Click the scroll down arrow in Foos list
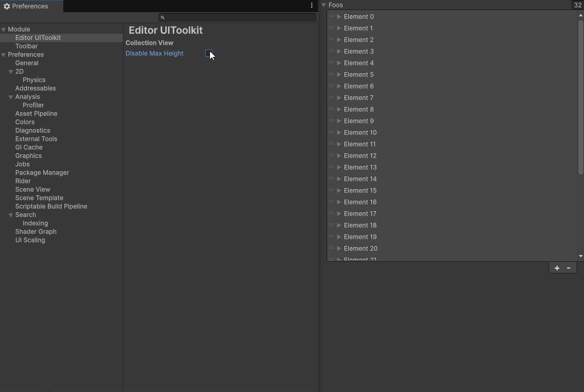The height and width of the screenshot is (392, 584). click(x=580, y=256)
